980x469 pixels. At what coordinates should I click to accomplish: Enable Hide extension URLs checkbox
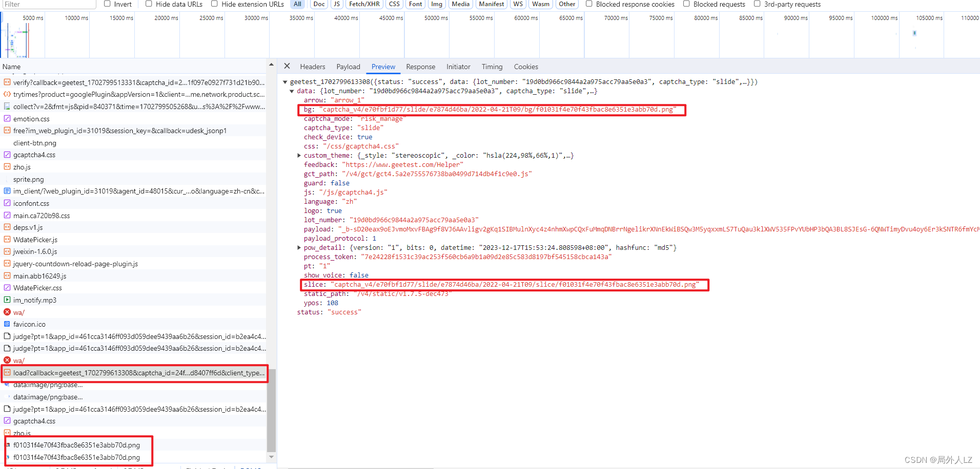click(214, 4)
